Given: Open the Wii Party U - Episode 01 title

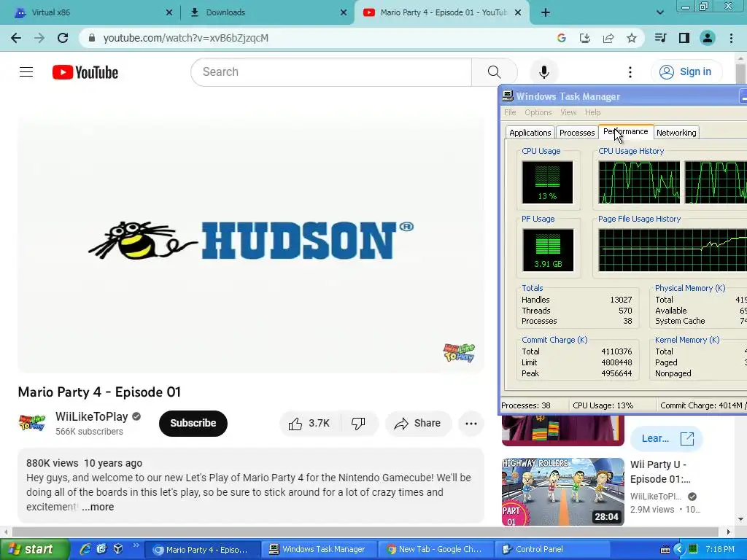Looking at the screenshot, I should (x=660, y=472).
